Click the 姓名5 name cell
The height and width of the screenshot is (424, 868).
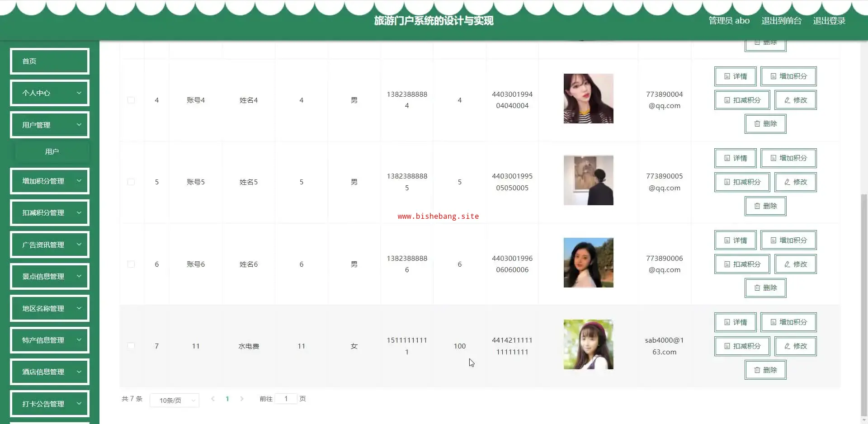(x=249, y=182)
